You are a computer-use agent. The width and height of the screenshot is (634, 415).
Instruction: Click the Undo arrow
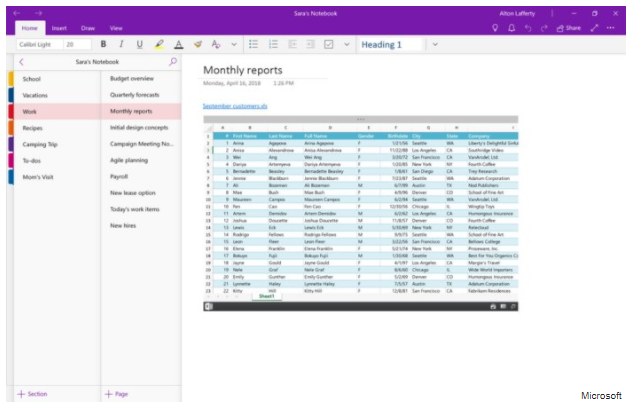[x=528, y=28]
